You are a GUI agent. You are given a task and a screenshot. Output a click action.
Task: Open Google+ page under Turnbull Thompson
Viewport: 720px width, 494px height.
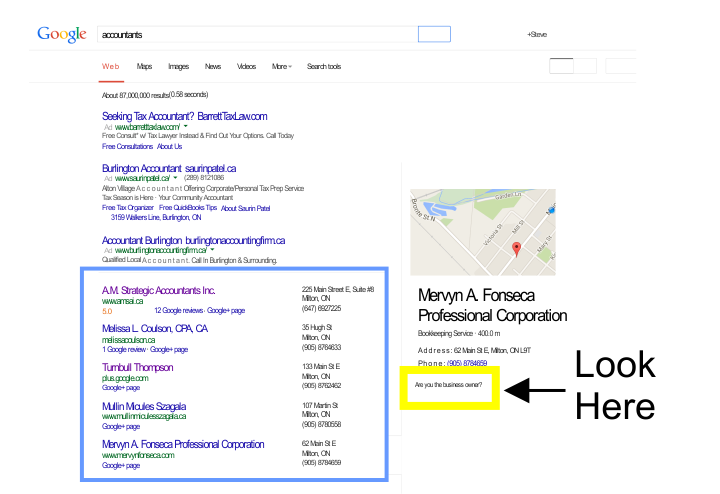(x=121, y=388)
